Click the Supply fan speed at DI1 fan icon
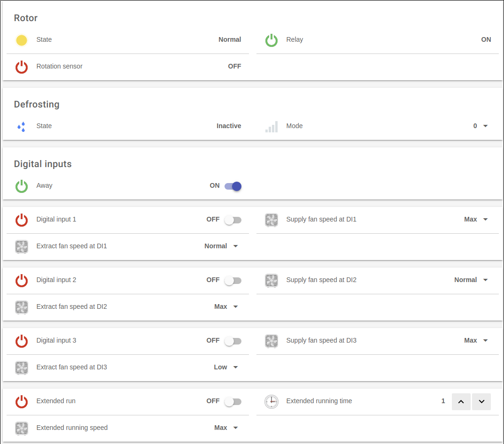The image size is (504, 444). tap(271, 220)
